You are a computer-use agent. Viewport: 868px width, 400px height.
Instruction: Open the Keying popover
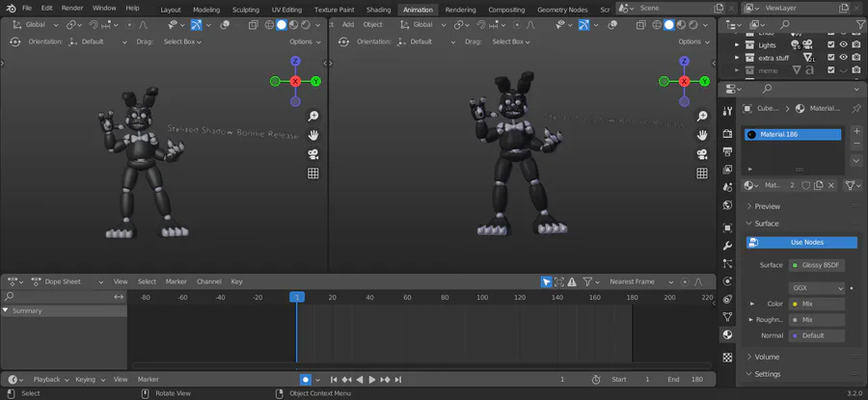(89, 380)
